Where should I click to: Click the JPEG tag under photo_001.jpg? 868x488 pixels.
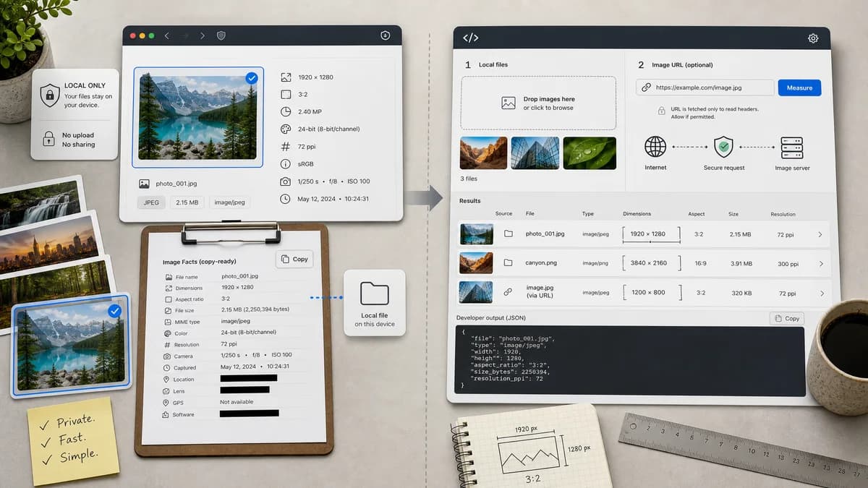[151, 202]
